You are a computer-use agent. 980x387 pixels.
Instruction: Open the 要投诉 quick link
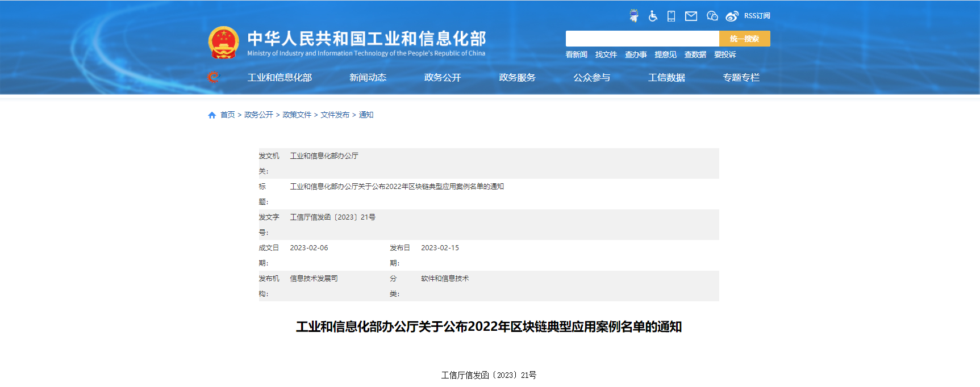click(x=725, y=54)
